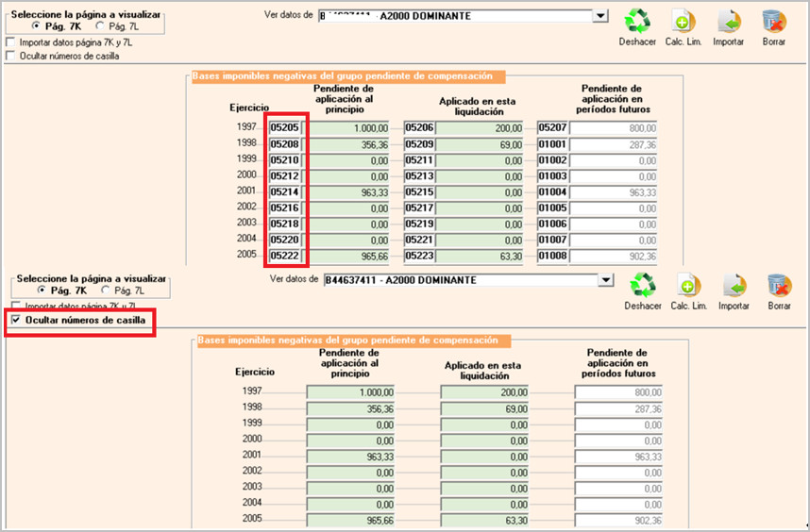
Task: Click Deshacer recycle icon in panel with hidden casillas
Action: click(643, 286)
